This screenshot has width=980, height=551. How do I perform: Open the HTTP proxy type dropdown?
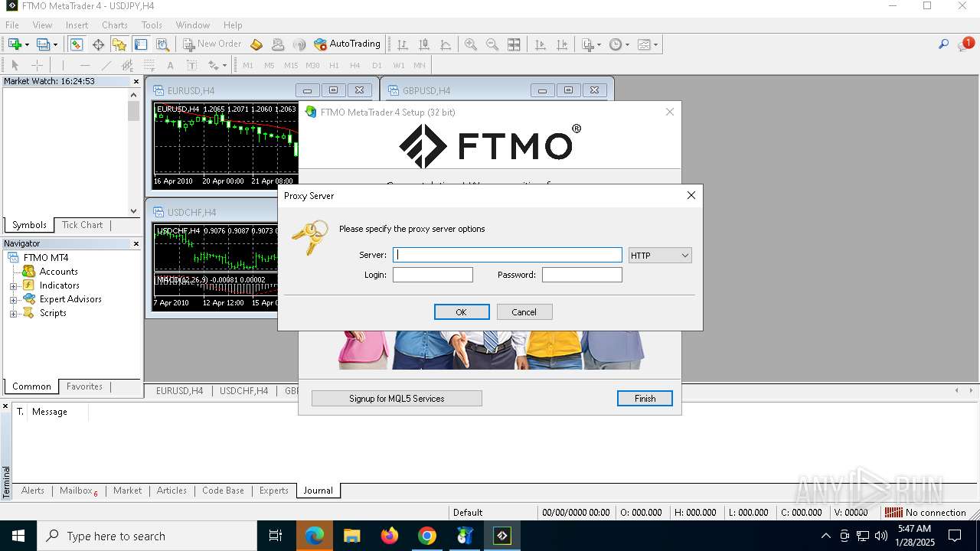point(659,256)
